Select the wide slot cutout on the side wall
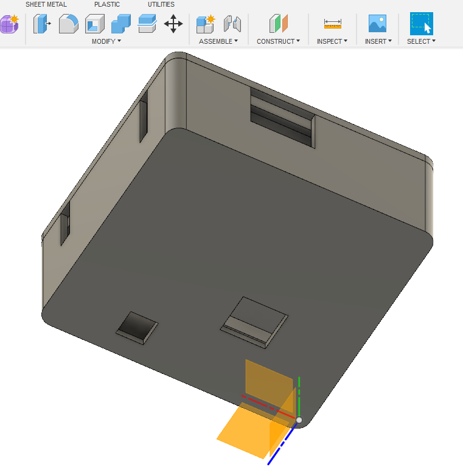This screenshot has height=476, width=463. coord(282,118)
